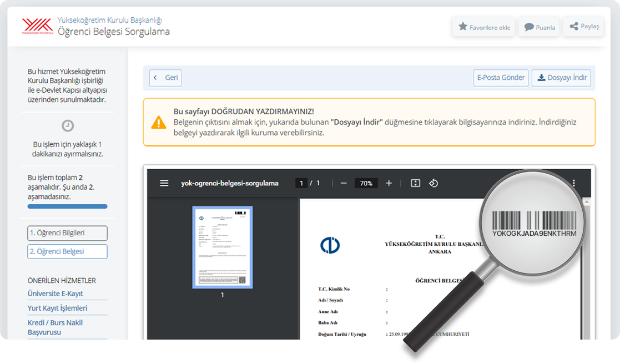Open the PDF viewer sidebar hamburger menu
The height and width of the screenshot is (364, 620).
[x=164, y=183]
